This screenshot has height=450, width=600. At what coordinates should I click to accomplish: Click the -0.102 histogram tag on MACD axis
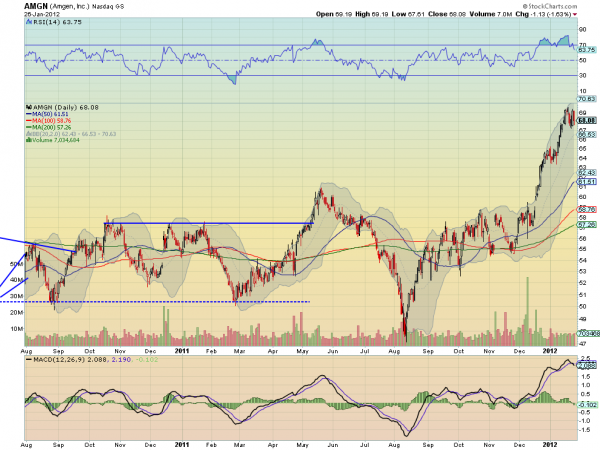pyautogui.click(x=588, y=405)
